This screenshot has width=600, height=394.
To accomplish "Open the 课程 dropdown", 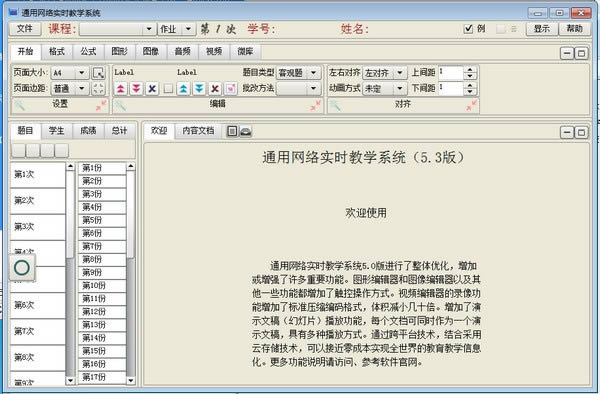I will coord(149,29).
